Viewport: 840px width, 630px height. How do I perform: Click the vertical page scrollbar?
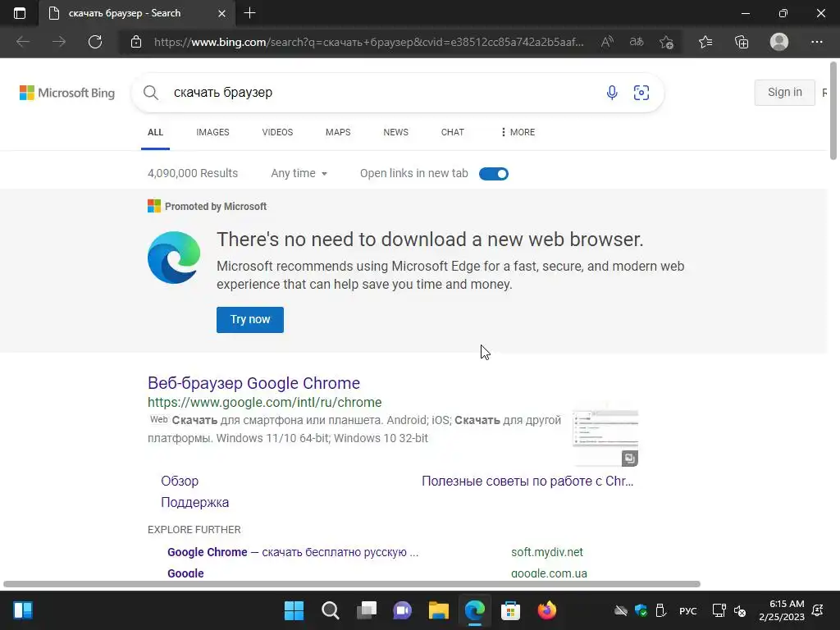(x=833, y=111)
